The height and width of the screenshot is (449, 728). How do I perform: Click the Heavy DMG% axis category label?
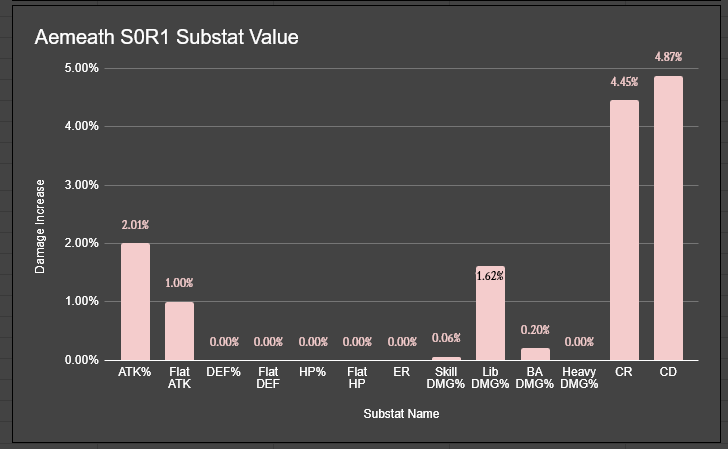tap(579, 378)
